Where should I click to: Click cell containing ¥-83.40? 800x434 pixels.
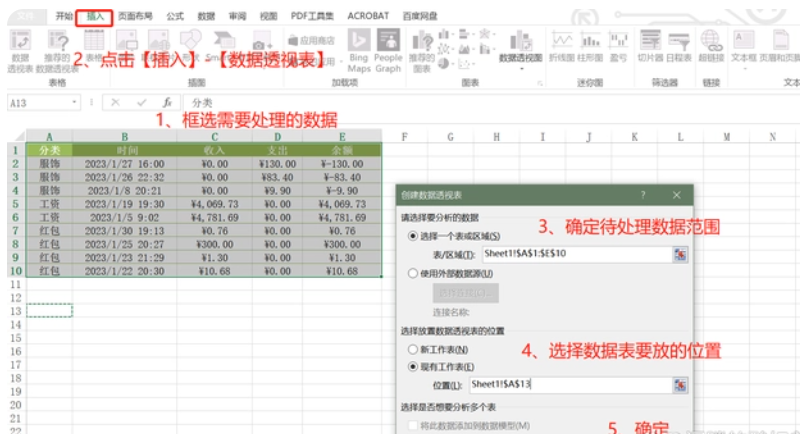(x=342, y=177)
